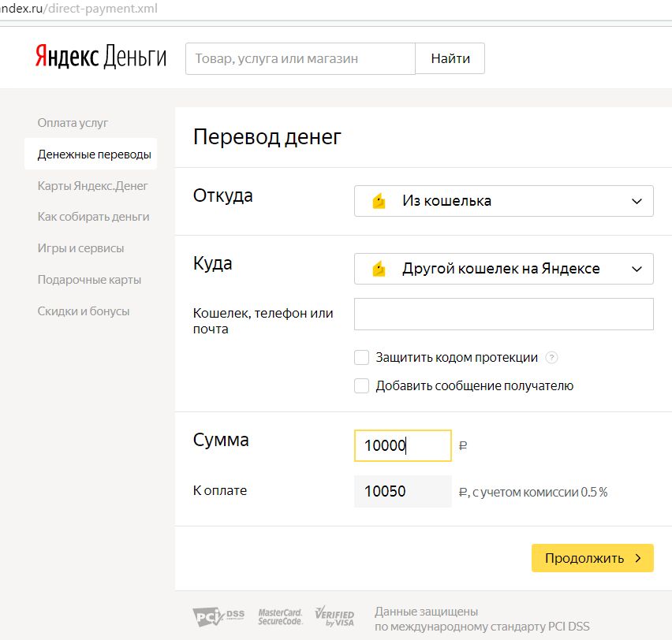Enable Защитить кодом протекции checkbox
The height and width of the screenshot is (640, 672).
click(362, 357)
